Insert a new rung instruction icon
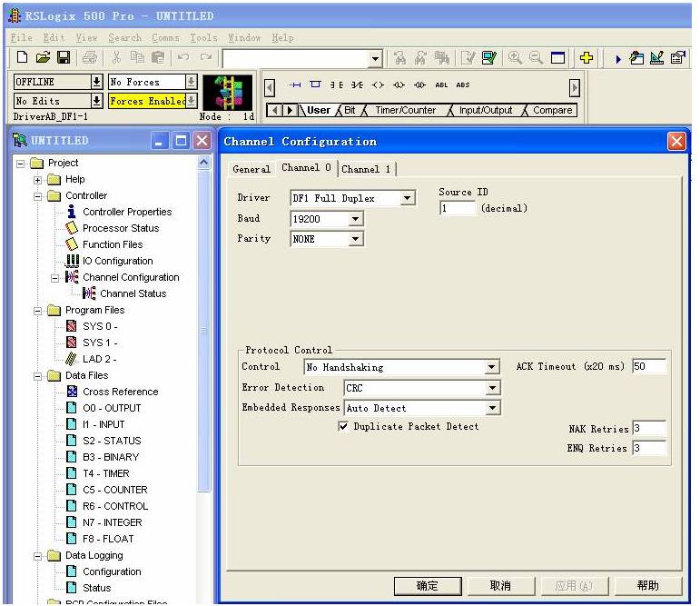This screenshot has width=700, height=606. 294,84
